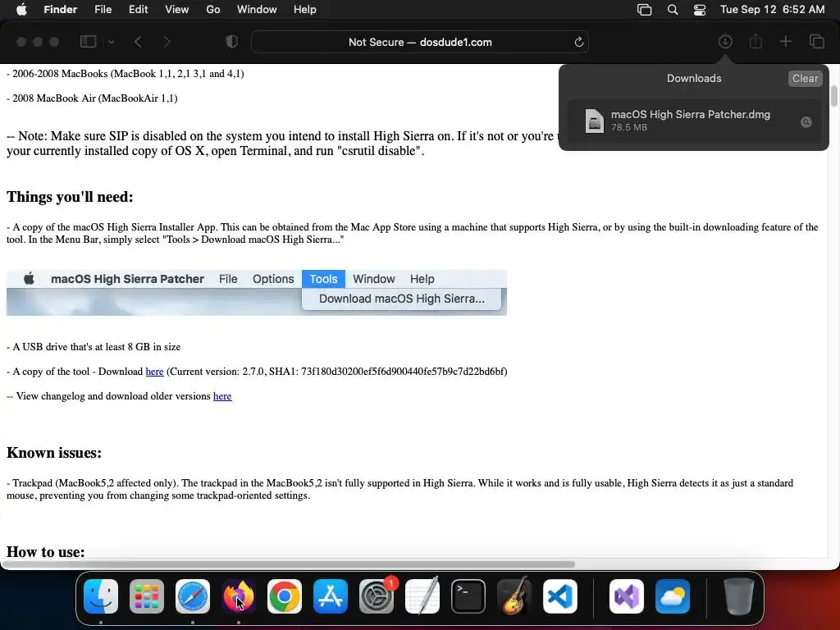This screenshot has width=840, height=630.
Task: Open Trash from the Dock
Action: [739, 596]
